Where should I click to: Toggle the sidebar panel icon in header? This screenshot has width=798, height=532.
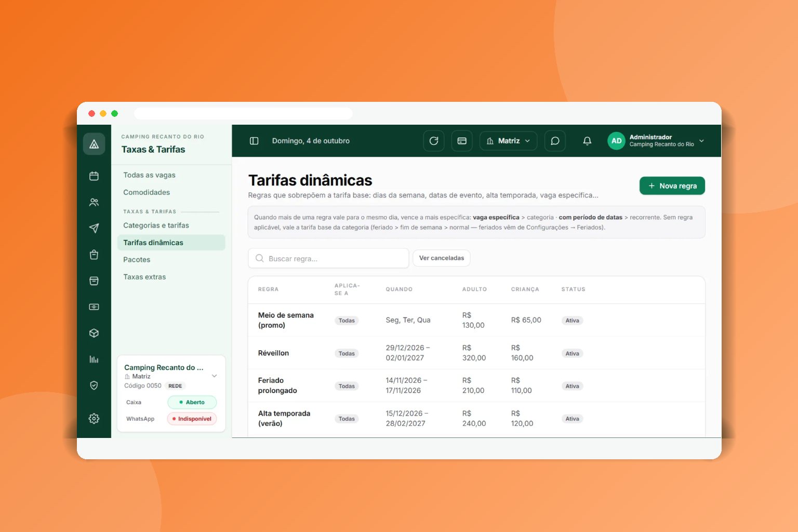click(254, 141)
